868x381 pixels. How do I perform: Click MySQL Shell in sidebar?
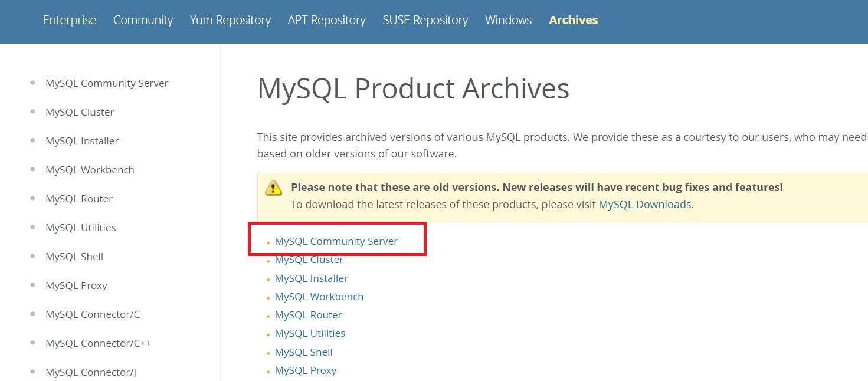coord(74,257)
